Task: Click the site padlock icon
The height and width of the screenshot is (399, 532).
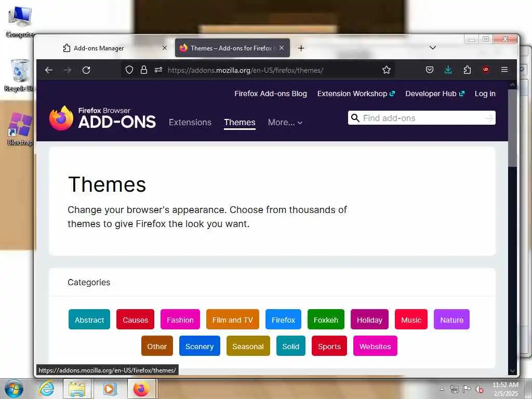Action: [x=144, y=70]
